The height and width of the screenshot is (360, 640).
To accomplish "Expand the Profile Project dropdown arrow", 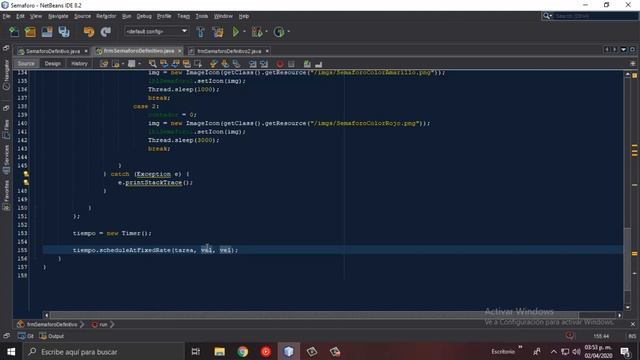I will tap(289, 32).
